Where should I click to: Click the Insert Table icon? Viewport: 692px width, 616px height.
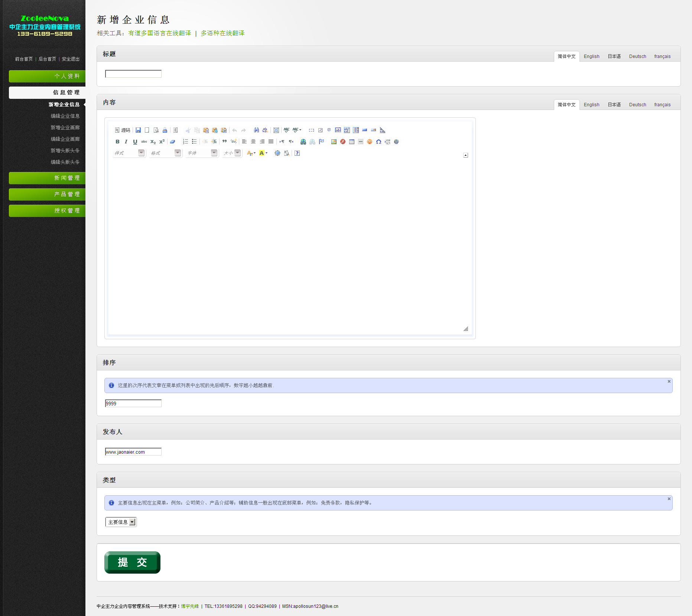click(x=352, y=142)
